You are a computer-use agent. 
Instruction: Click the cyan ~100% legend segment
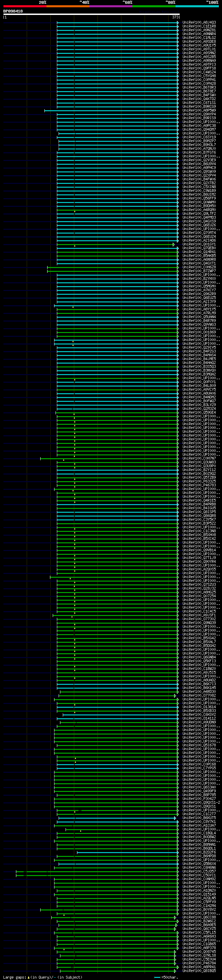click(x=197, y=6)
